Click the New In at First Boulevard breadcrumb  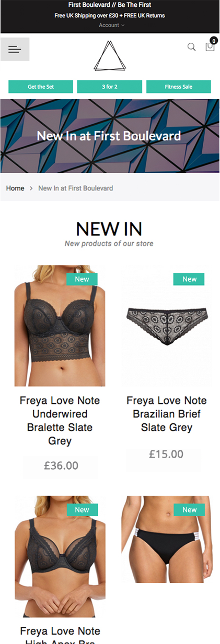click(76, 188)
